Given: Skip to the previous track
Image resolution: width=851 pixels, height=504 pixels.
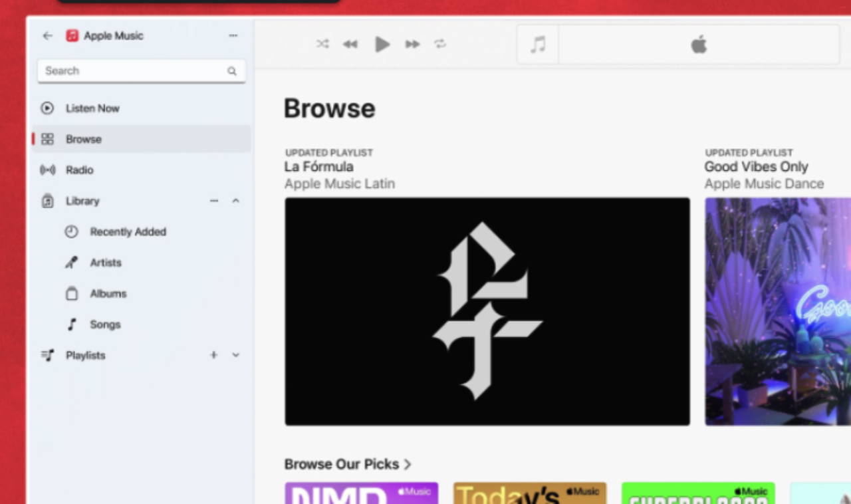Looking at the screenshot, I should (x=350, y=45).
